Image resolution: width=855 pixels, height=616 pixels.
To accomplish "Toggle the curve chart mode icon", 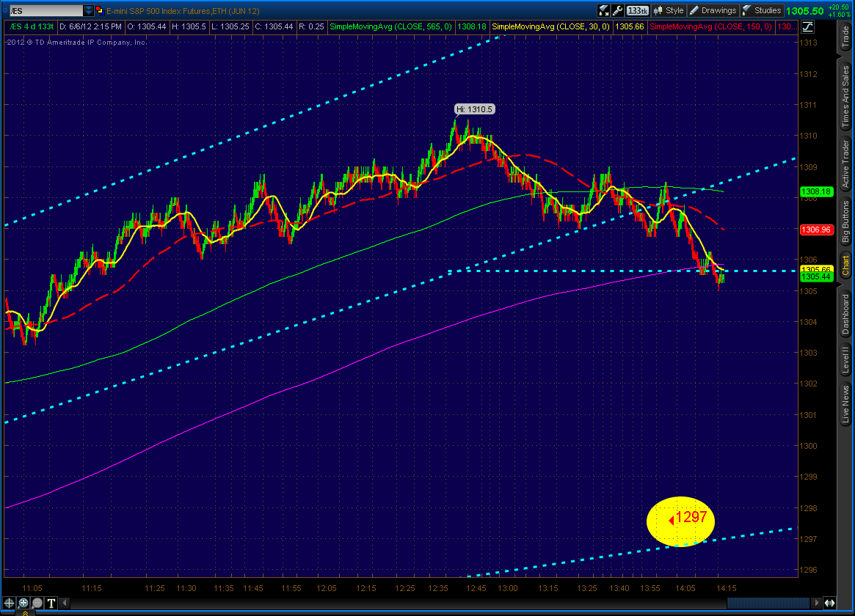I will click(x=807, y=26).
